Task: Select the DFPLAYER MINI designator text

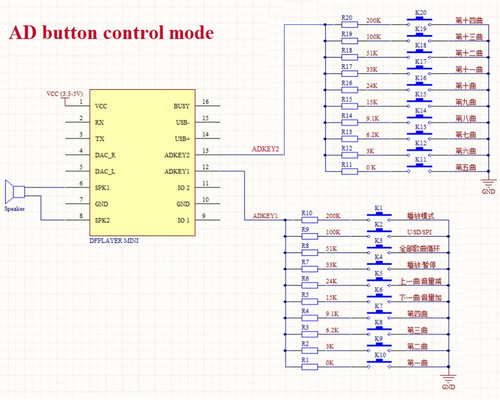Action: click(114, 240)
